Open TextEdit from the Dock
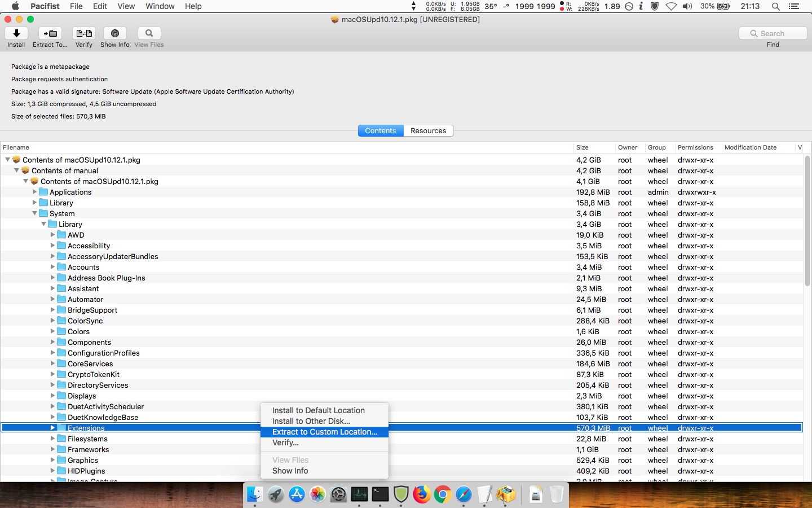 pos(484,494)
